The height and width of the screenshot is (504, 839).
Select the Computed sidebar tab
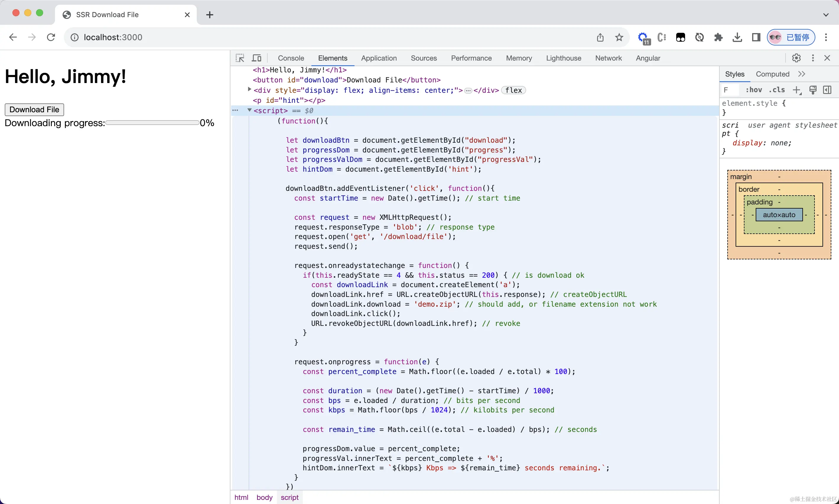coord(773,74)
